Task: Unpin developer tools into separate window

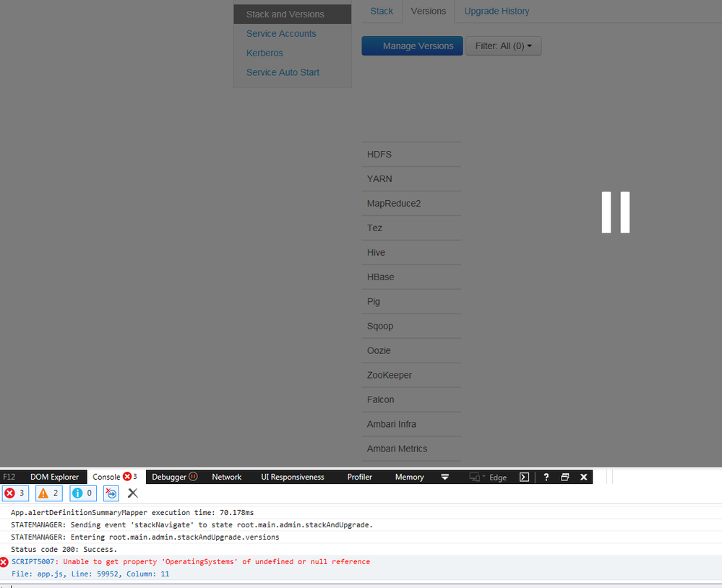Action: (x=564, y=477)
